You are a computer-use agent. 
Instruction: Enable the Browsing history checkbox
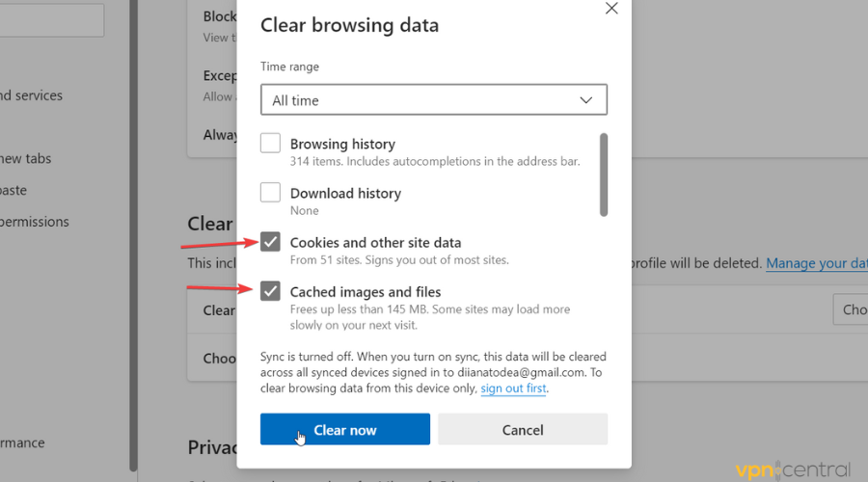[271, 144]
